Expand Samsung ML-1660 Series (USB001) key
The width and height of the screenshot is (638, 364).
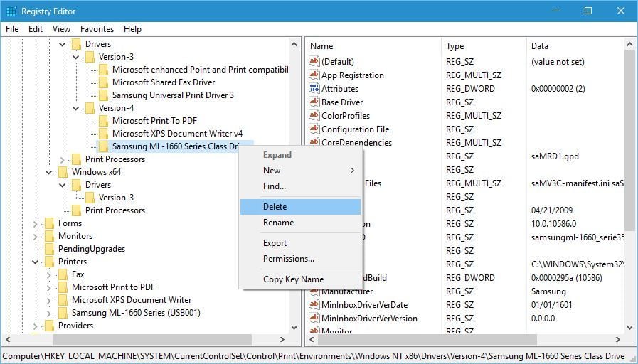pyautogui.click(x=49, y=313)
